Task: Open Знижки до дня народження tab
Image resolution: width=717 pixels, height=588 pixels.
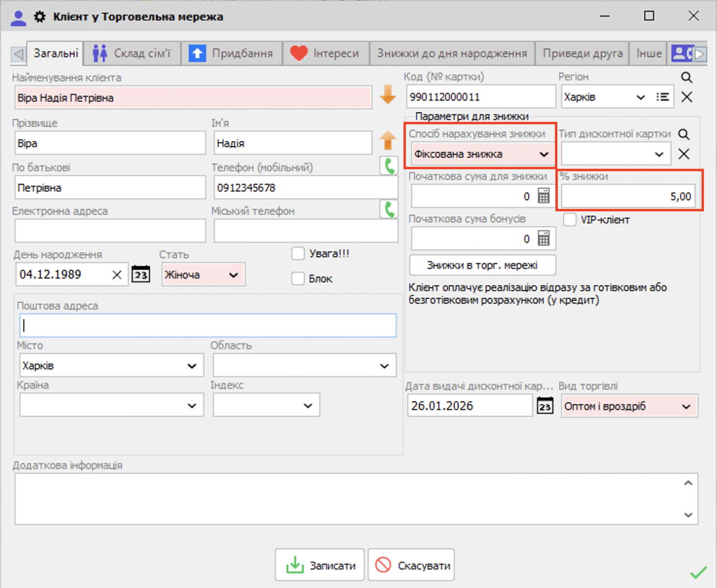Action: tap(452, 53)
